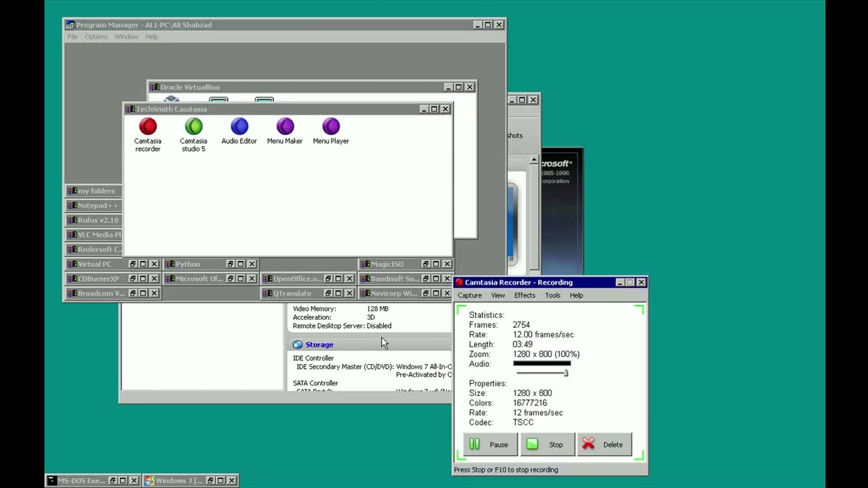Open View menu in Camtasia Recorder

click(498, 296)
